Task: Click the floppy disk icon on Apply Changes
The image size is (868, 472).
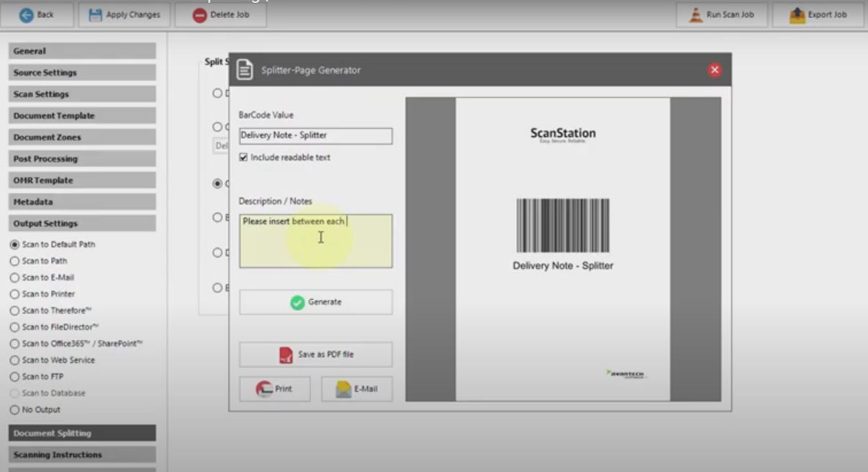Action: (x=95, y=15)
